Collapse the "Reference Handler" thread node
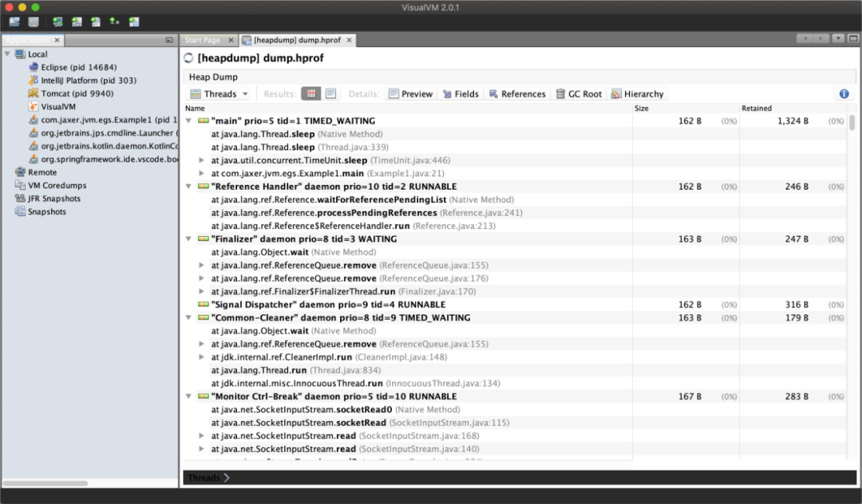 point(188,186)
